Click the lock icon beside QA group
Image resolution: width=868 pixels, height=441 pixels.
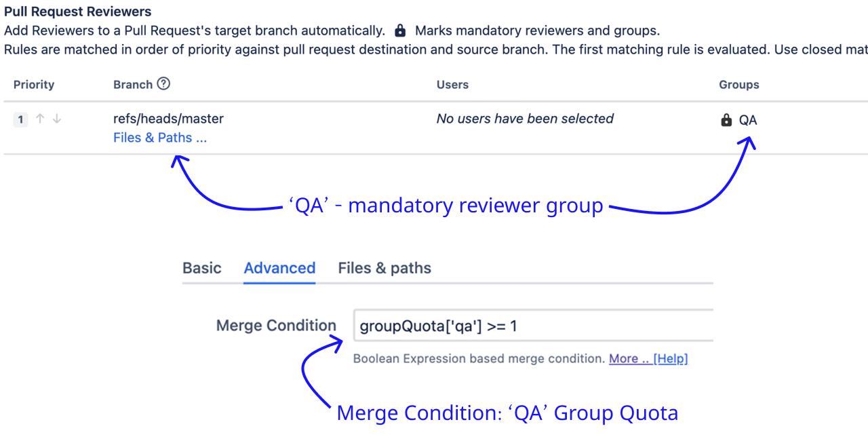pyautogui.click(x=726, y=120)
